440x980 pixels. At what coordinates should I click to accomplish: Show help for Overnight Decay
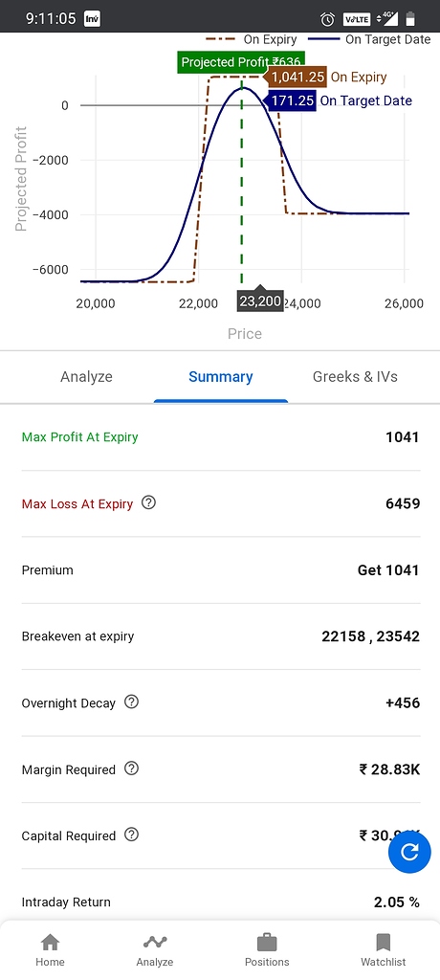click(131, 702)
